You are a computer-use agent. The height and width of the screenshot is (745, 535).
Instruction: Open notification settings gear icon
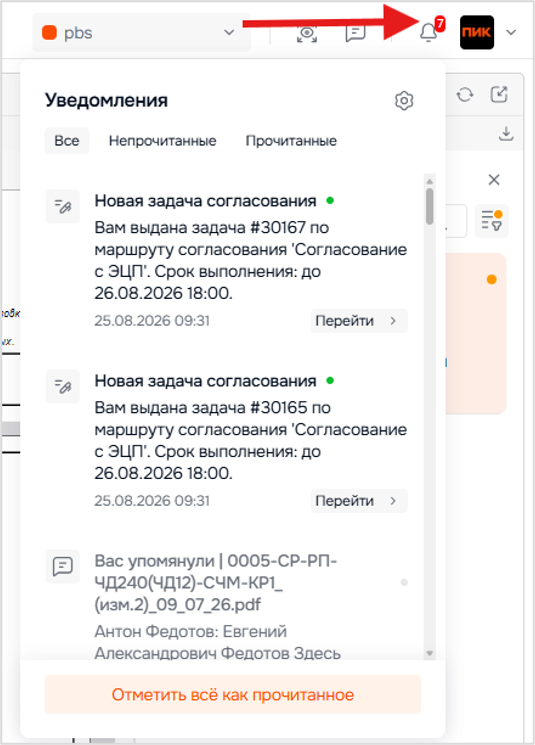(404, 101)
